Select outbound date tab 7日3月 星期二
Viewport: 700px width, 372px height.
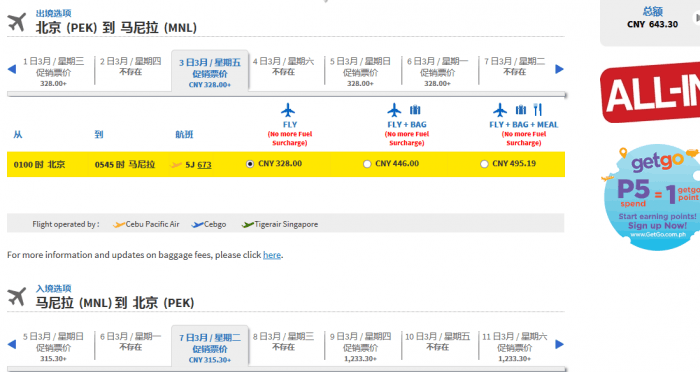(x=514, y=67)
